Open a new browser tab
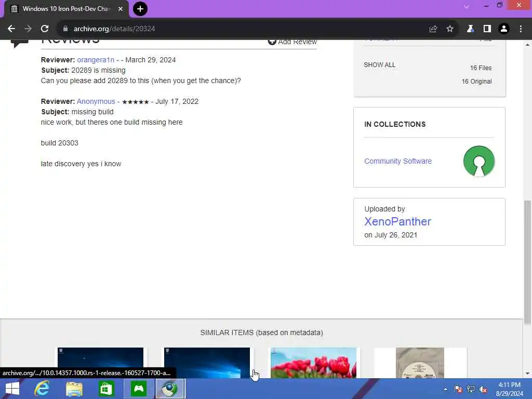532x399 pixels. [140, 9]
